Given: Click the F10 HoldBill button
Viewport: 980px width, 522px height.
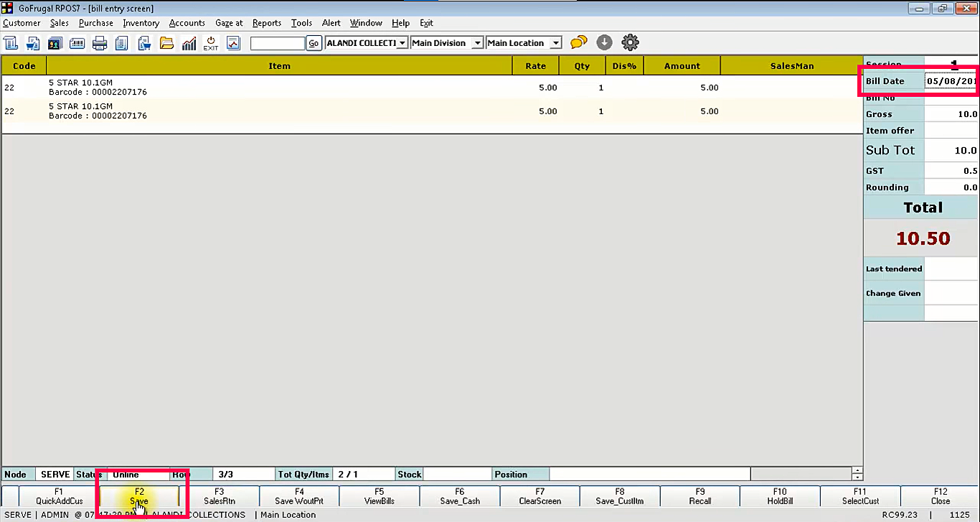Looking at the screenshot, I should click(780, 496).
